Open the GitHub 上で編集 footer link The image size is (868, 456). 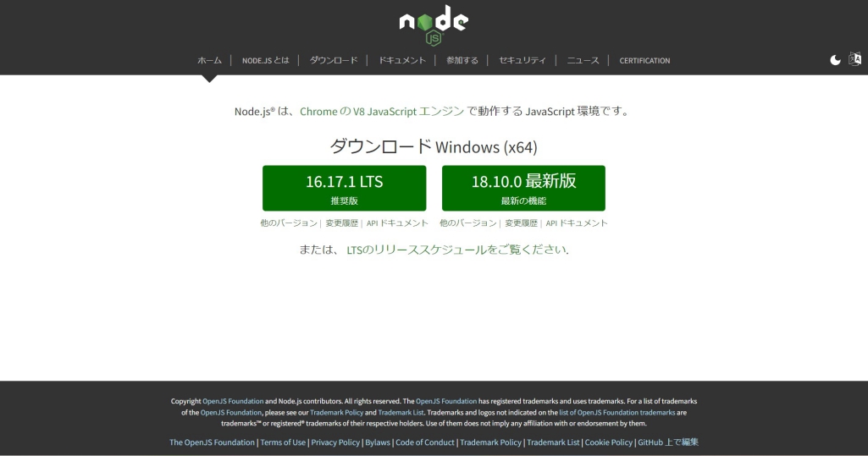(x=668, y=442)
